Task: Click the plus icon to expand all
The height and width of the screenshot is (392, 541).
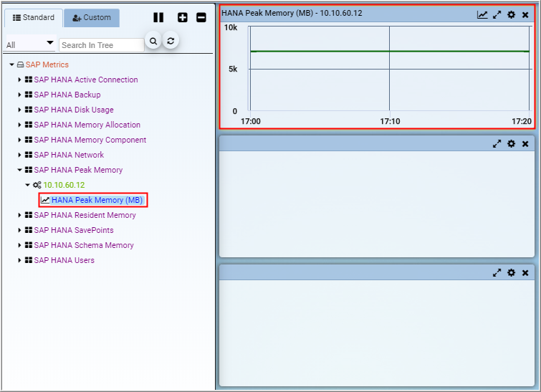Action: point(183,17)
